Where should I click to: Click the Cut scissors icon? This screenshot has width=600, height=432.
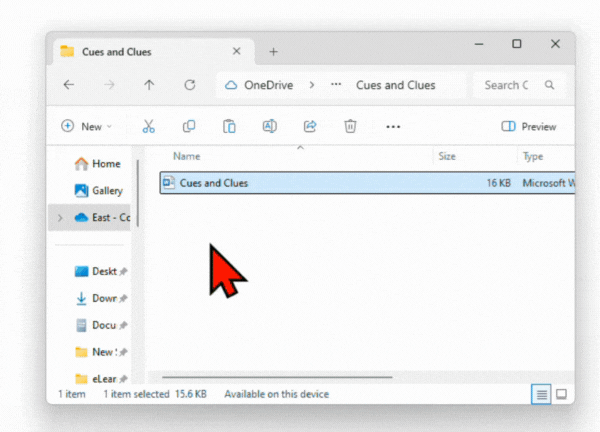[x=149, y=127]
